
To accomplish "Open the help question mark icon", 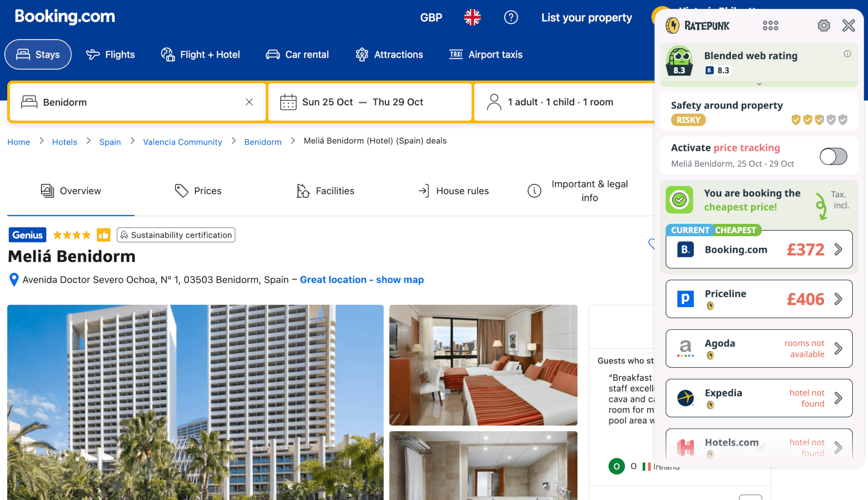I will pos(511,17).
